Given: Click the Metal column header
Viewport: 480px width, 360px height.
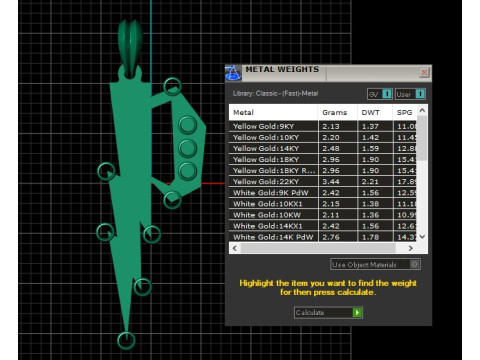Looking at the screenshot, I should [273, 112].
